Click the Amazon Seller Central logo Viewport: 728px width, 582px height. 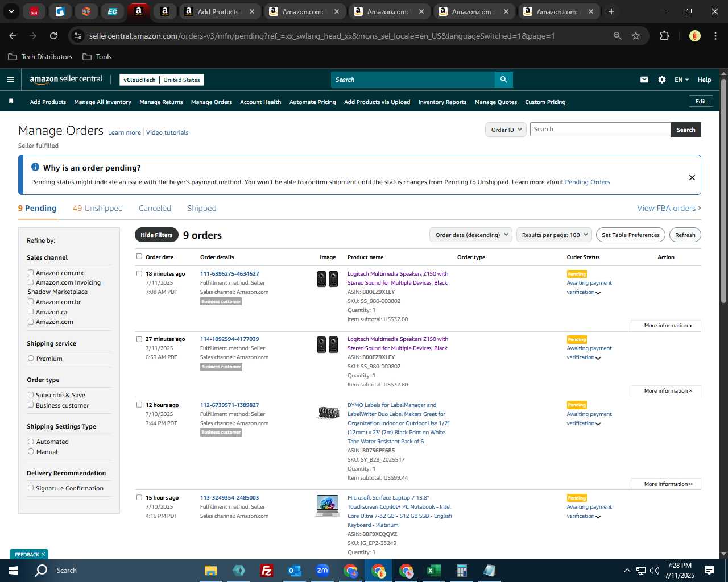66,80
